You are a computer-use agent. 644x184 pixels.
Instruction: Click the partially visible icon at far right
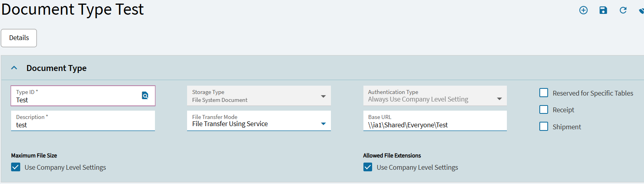coord(641,11)
